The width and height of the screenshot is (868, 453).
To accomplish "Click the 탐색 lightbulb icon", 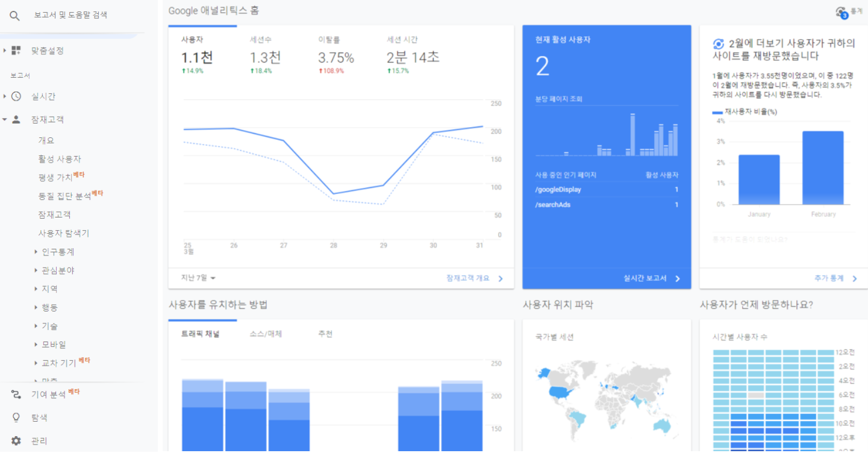I will (16, 417).
